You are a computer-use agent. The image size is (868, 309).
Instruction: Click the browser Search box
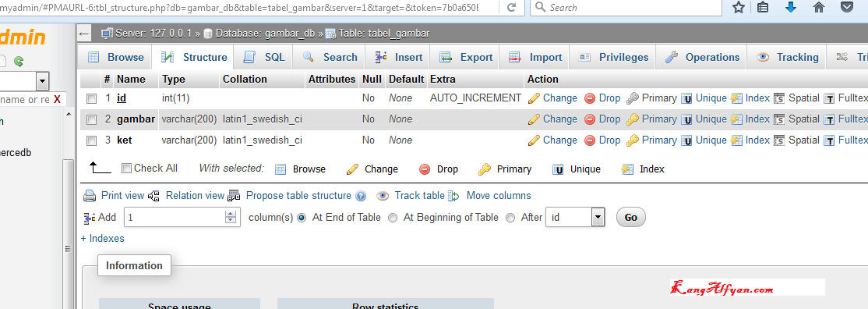click(x=626, y=7)
